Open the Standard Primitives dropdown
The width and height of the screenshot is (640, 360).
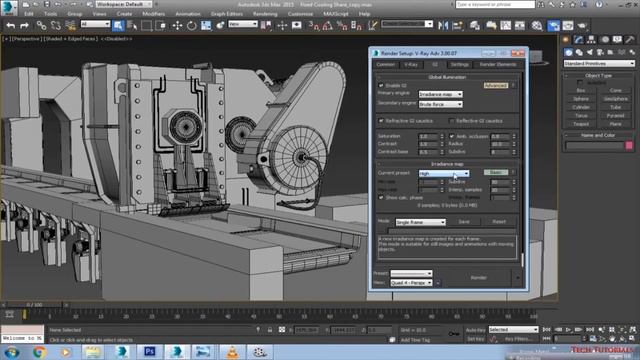599,64
